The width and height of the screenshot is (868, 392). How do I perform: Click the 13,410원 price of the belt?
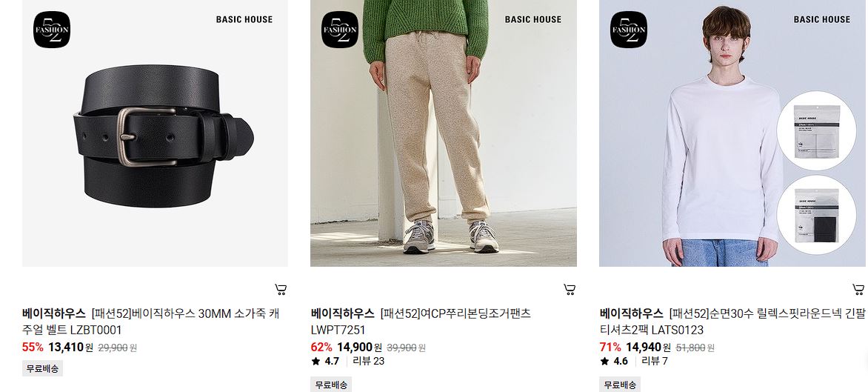click(71, 348)
